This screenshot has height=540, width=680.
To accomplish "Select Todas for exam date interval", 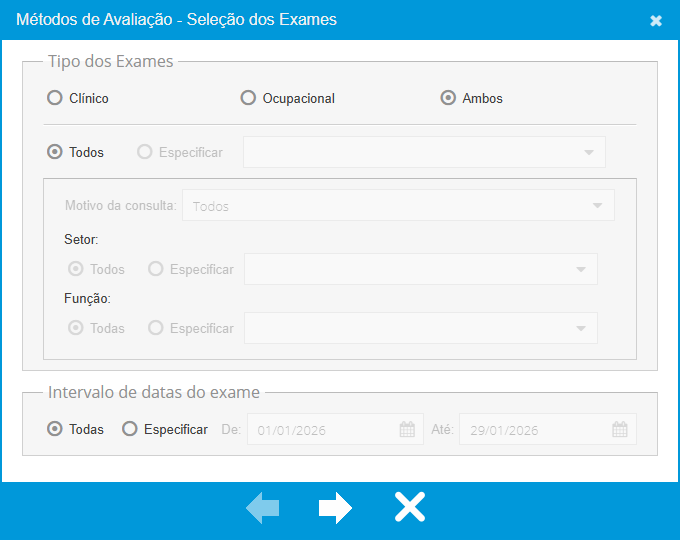I will (55, 429).
